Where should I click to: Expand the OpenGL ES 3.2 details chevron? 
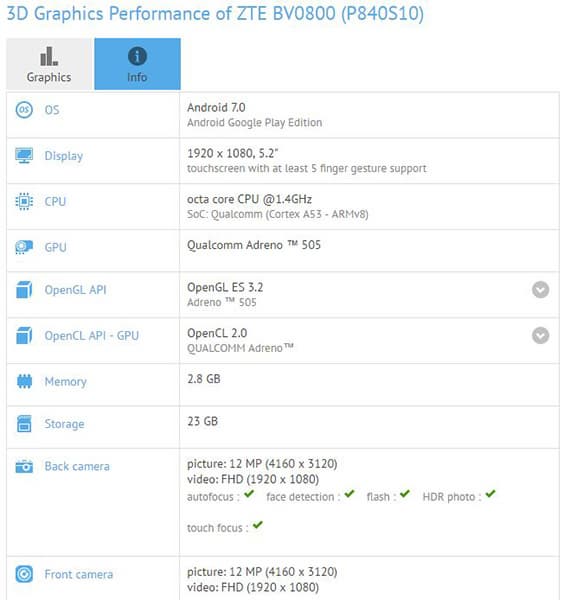[540, 290]
